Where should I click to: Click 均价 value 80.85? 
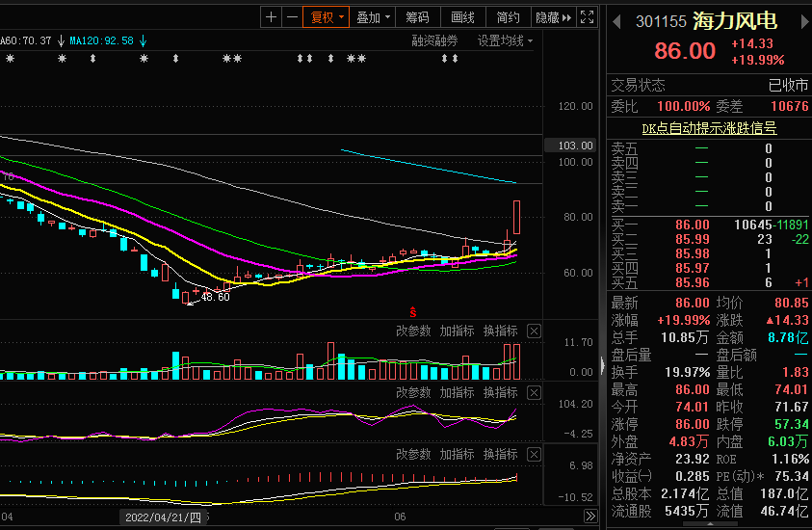[x=791, y=304]
